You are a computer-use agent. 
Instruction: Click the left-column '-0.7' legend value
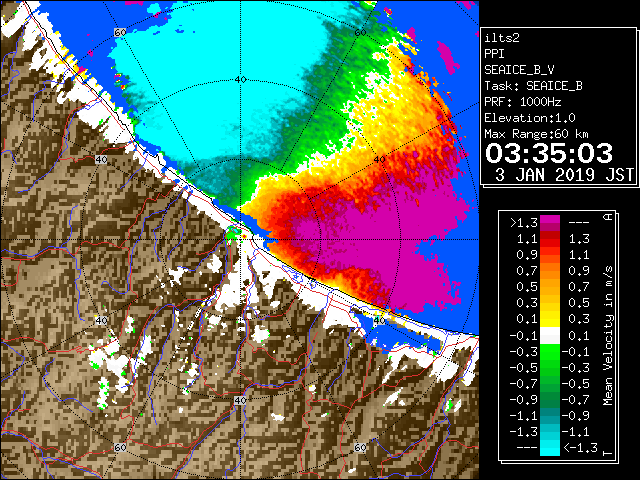point(523,384)
